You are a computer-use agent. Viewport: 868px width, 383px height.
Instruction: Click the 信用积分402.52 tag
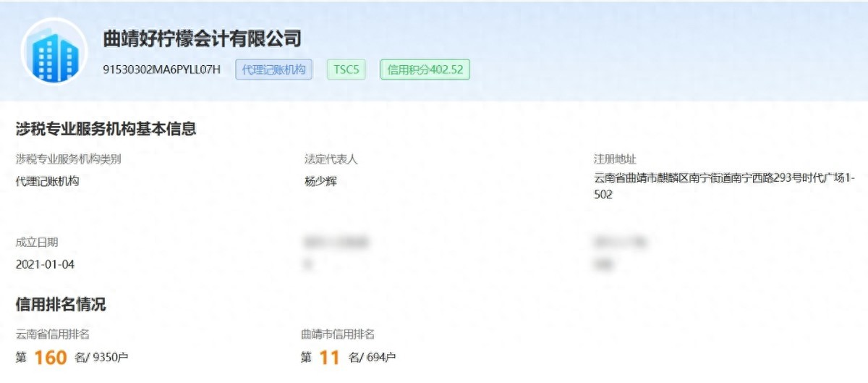(x=425, y=70)
